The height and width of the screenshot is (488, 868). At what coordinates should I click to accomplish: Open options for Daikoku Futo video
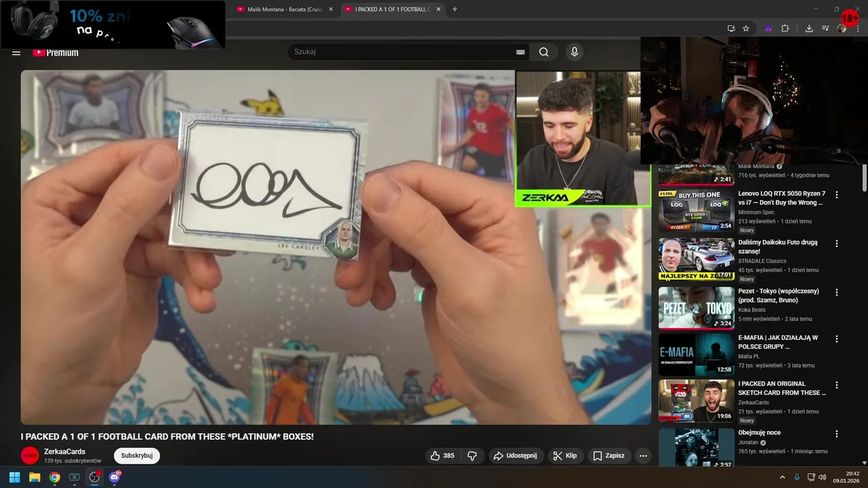[x=836, y=243]
